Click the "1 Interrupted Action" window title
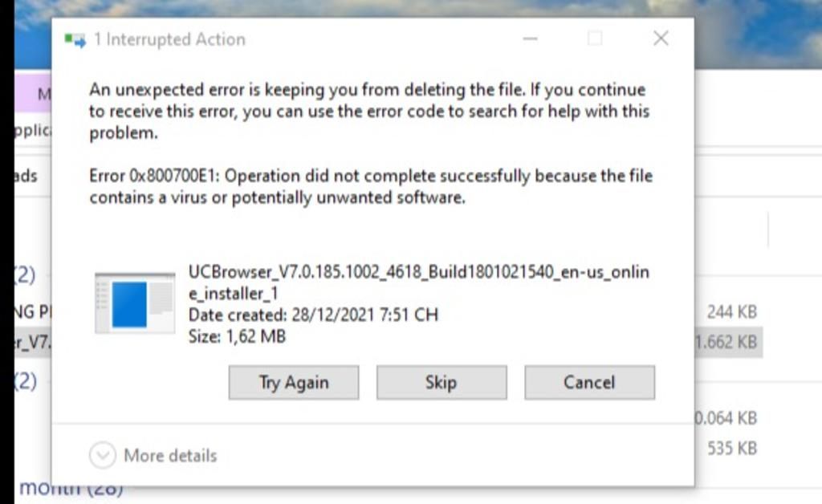This screenshot has height=504, width=822. coord(169,39)
